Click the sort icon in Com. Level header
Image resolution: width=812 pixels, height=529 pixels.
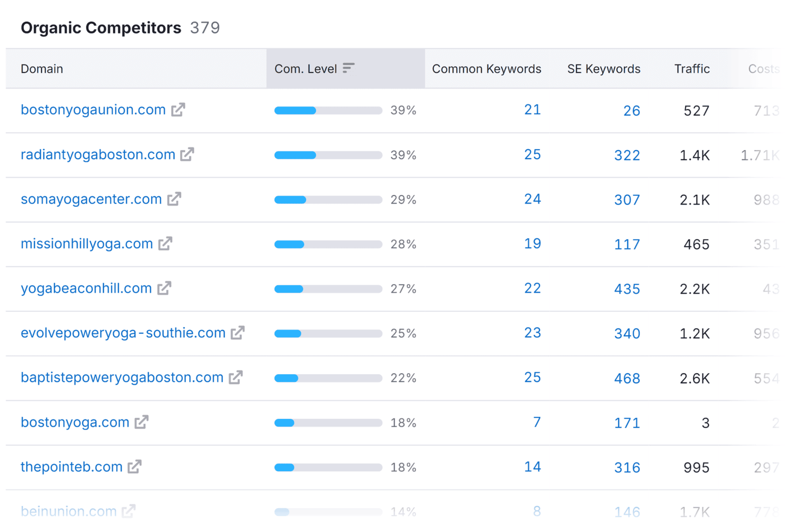pos(348,67)
